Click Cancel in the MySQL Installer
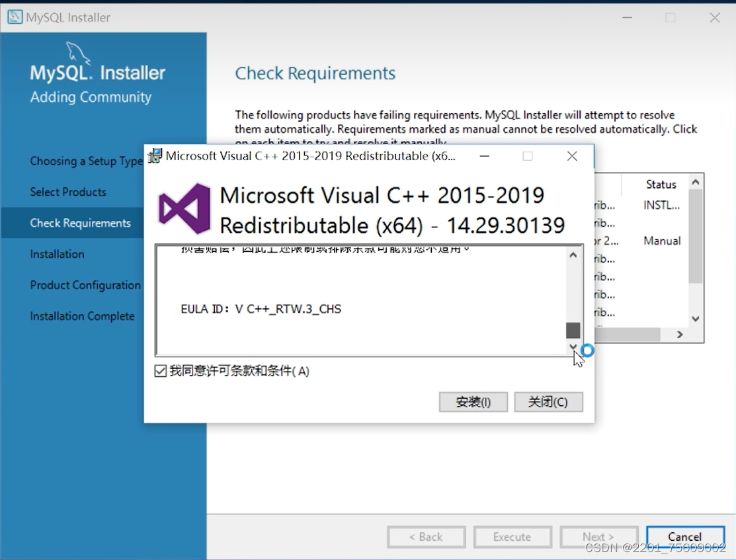This screenshot has height=560, width=736. click(685, 537)
